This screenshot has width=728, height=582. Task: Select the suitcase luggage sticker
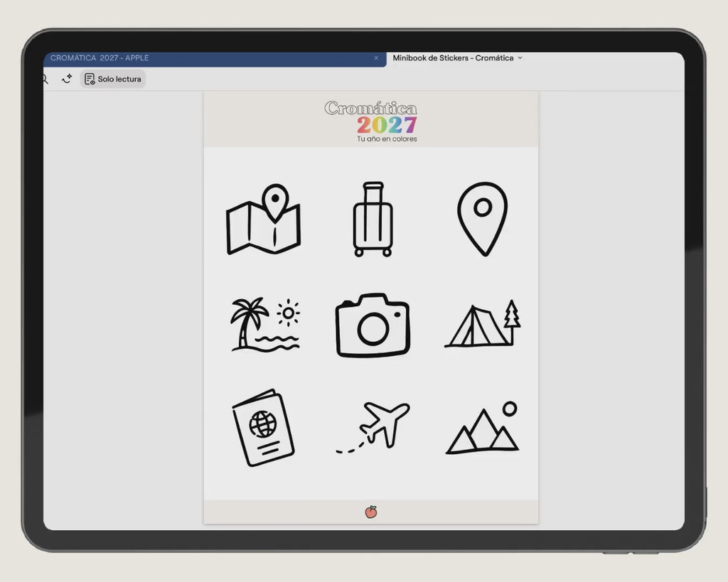click(373, 219)
